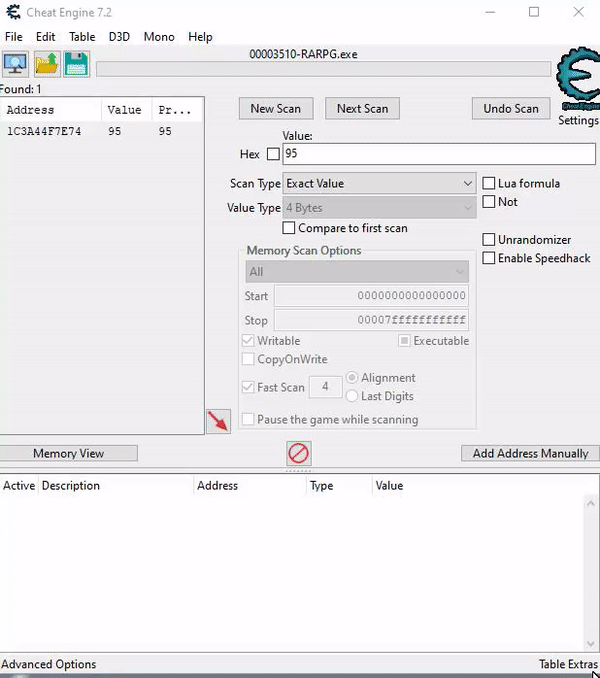Start a New Scan

(276, 109)
